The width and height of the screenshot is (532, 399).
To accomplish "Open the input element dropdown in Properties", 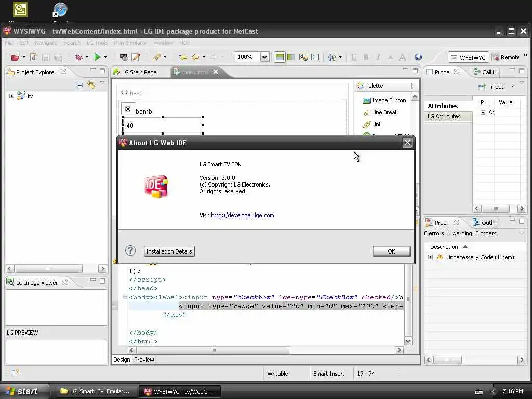I will (x=513, y=87).
